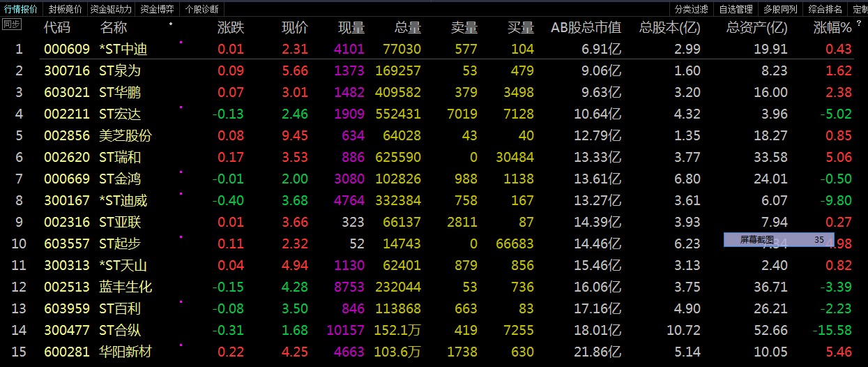Sort by 总股本(亿) column header

click(x=670, y=28)
